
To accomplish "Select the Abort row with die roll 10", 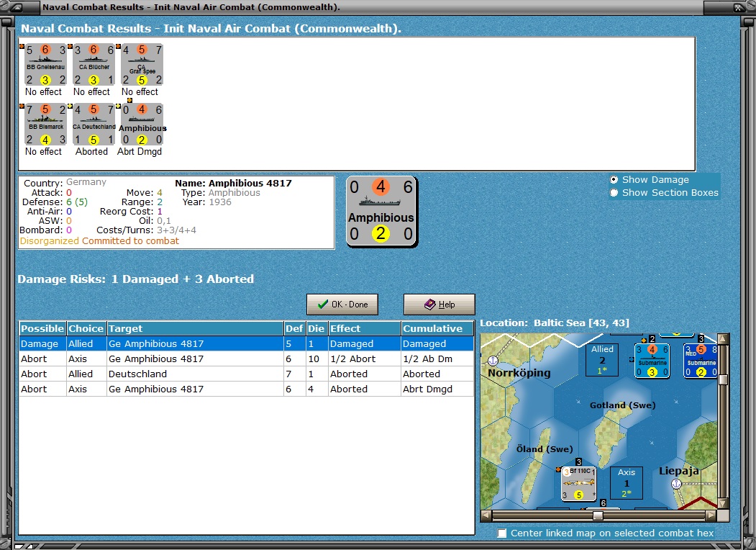I will tap(247, 359).
